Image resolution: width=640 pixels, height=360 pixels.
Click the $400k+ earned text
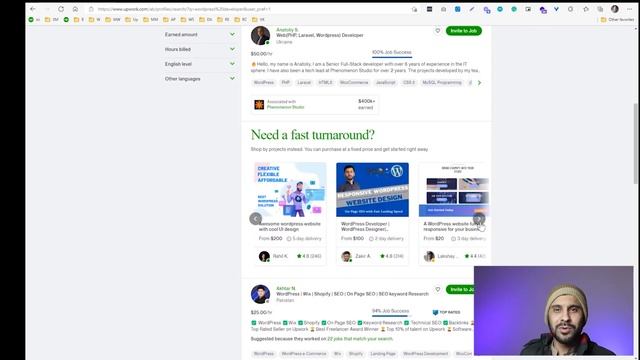coord(366,104)
